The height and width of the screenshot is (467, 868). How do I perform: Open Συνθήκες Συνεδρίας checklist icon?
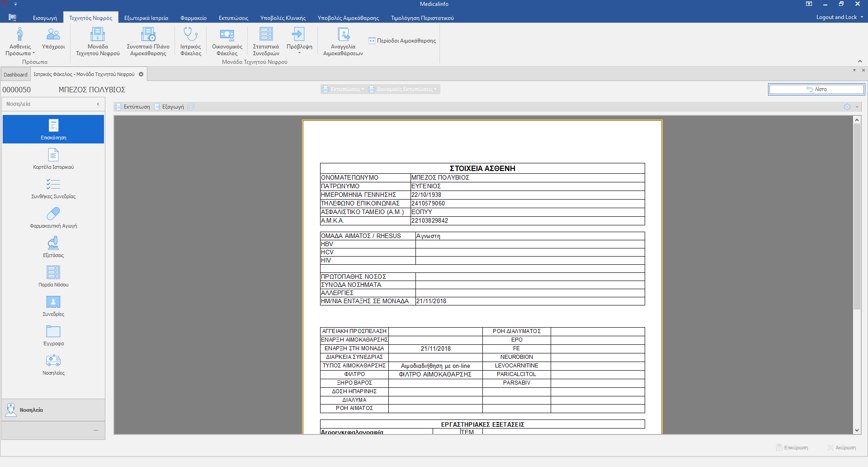point(53,184)
